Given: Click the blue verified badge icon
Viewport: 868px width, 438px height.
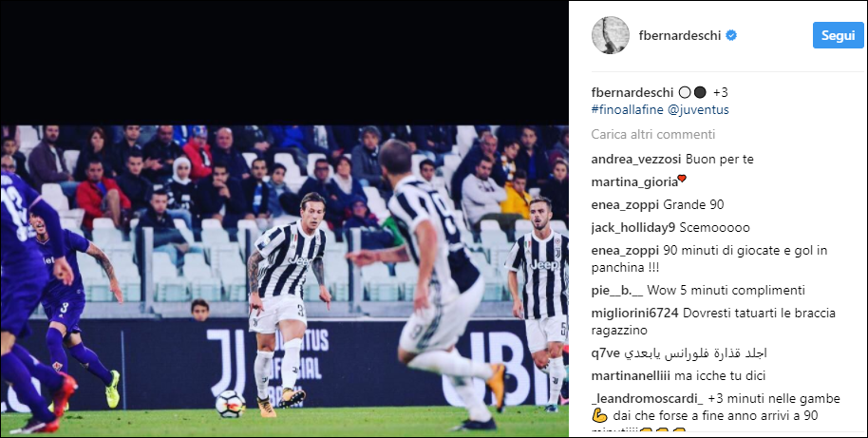Looking at the screenshot, I should (x=731, y=35).
